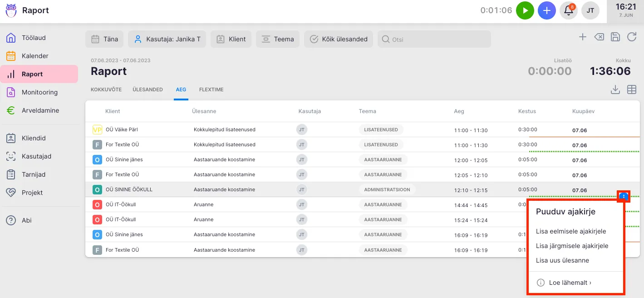Click the blue plus add button
Screen dimensions: 644x298
(546, 10)
